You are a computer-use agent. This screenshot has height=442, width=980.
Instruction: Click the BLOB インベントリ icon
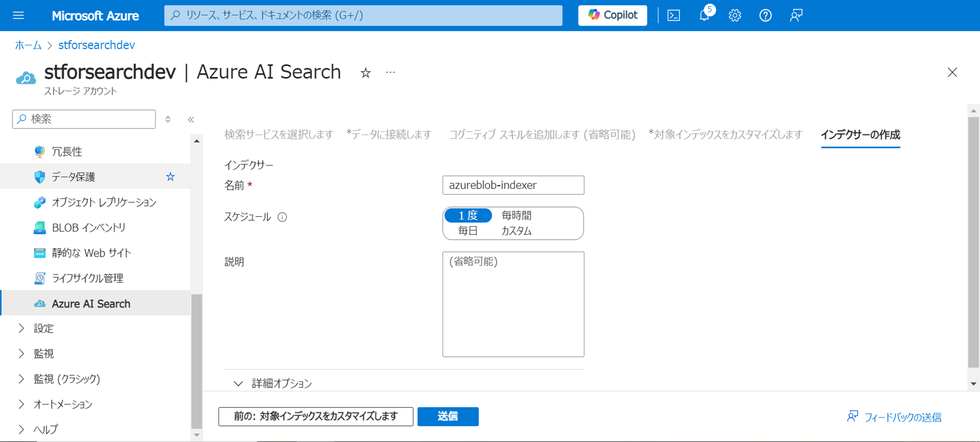point(39,227)
